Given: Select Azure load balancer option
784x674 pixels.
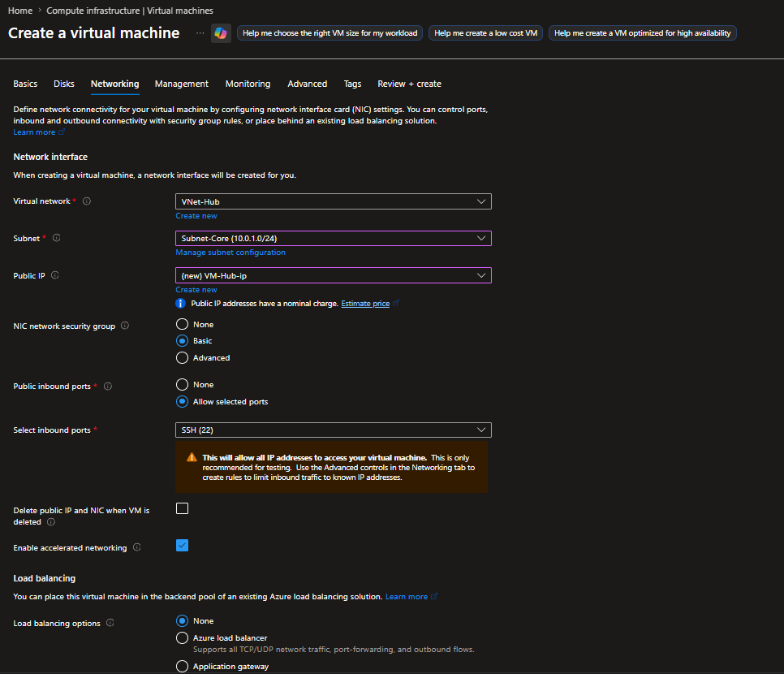Looking at the screenshot, I should [x=182, y=638].
